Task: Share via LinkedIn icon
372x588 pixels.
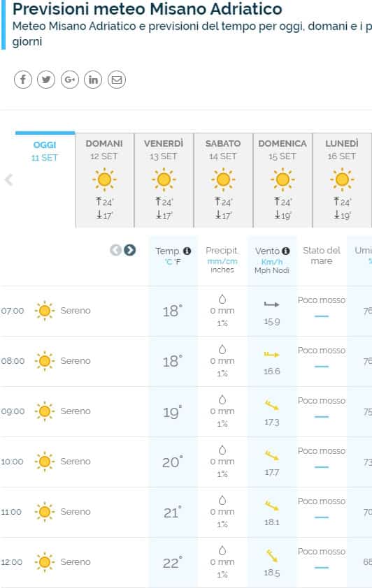Action: [x=93, y=80]
